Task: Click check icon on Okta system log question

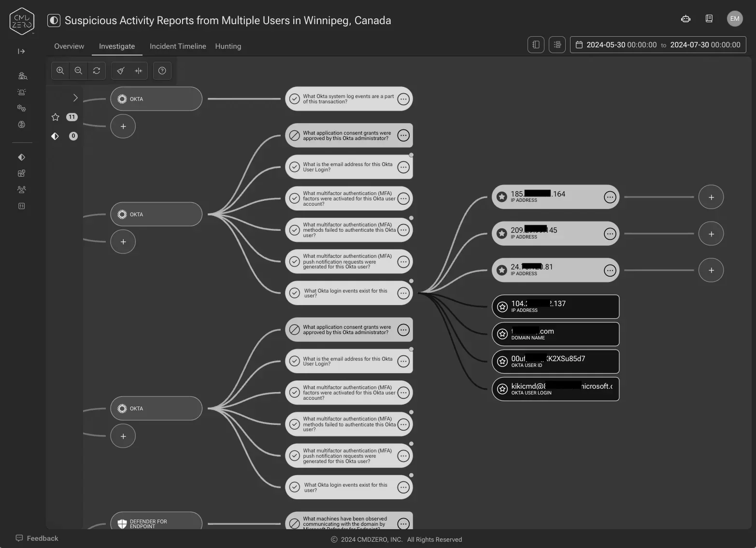Action: click(295, 99)
